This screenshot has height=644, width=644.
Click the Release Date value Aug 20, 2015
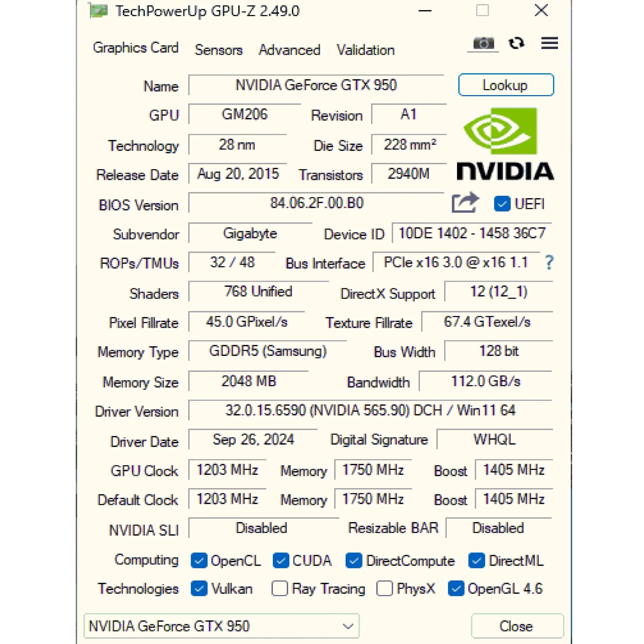click(x=238, y=174)
